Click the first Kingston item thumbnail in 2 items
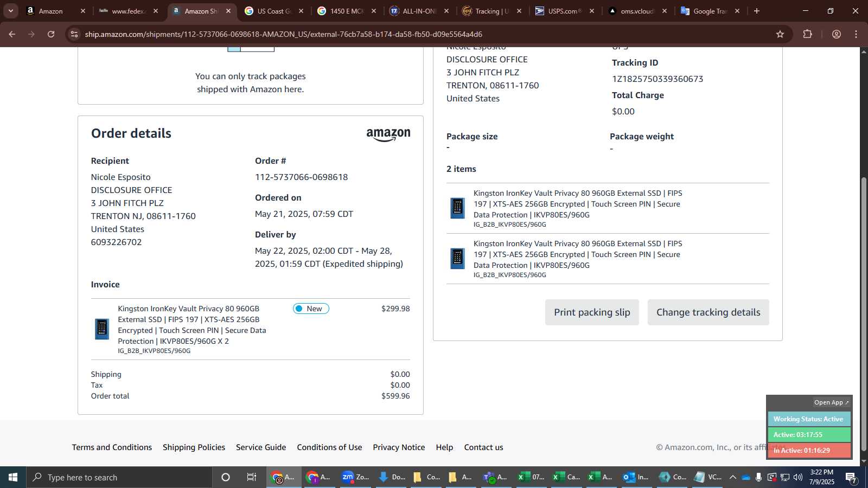This screenshot has width=868, height=488. point(457,208)
